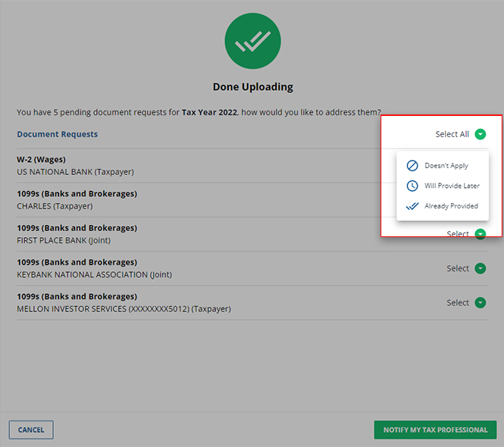This screenshot has width=504, height=447.
Task: Click the CHARLES (Taxpayer) 1099s request row
Action: 76,200
